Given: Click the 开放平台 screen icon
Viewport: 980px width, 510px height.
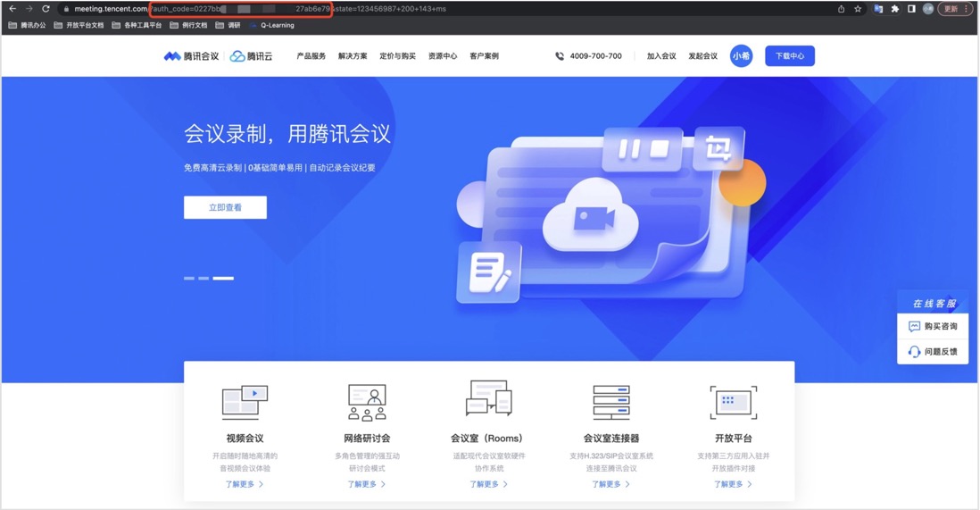Looking at the screenshot, I should pos(734,402).
